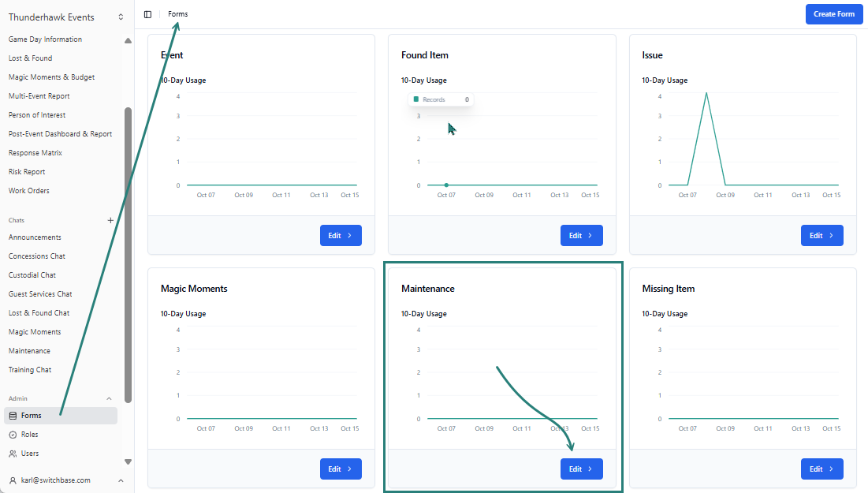Screen dimensions: 868x493
Task: Click the Found Item Oct 07 data point
Action: point(446,185)
